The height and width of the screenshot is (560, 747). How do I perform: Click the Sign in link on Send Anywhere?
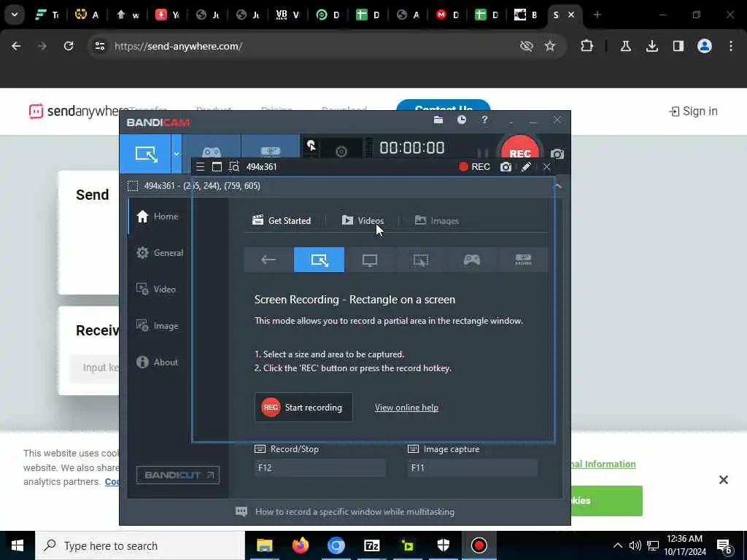pos(693,112)
